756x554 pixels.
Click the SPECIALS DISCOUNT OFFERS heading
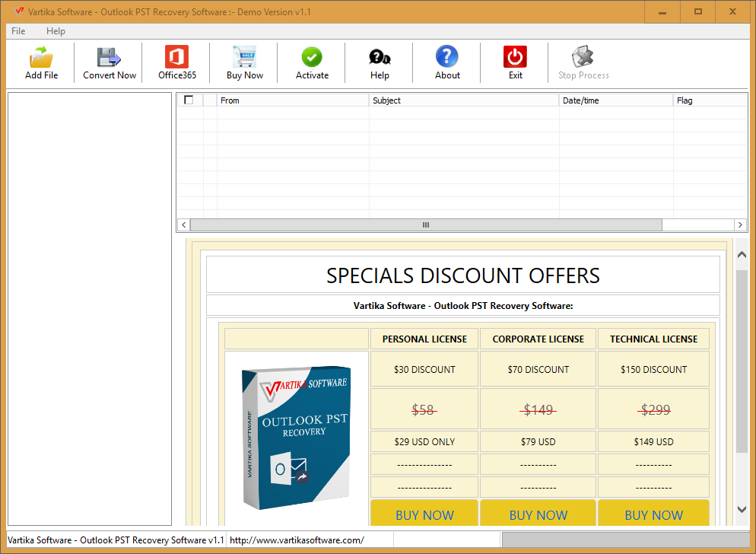(463, 275)
